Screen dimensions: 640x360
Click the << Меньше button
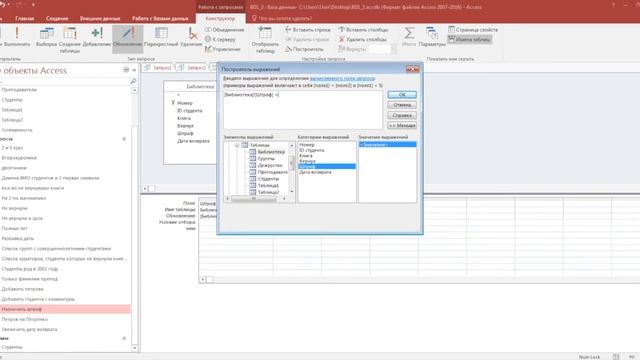402,126
